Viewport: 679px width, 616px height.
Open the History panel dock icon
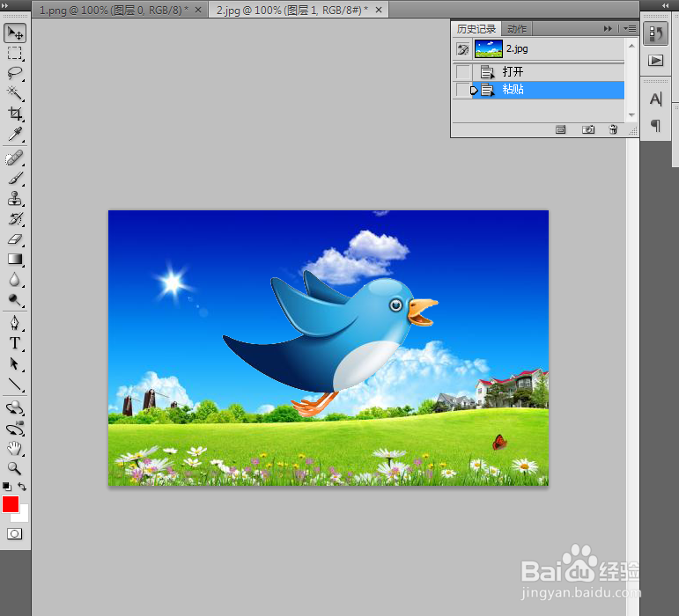[x=655, y=34]
